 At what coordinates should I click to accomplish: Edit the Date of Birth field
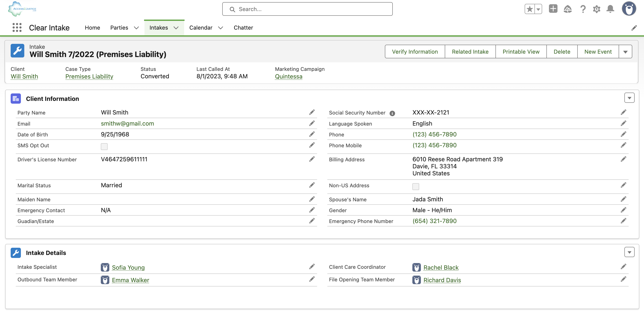tap(312, 134)
